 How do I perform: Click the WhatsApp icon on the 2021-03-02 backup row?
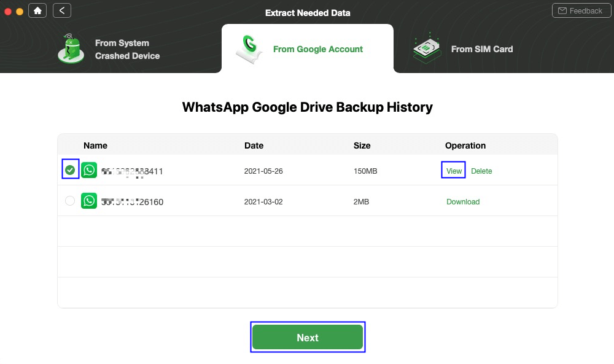pos(89,200)
